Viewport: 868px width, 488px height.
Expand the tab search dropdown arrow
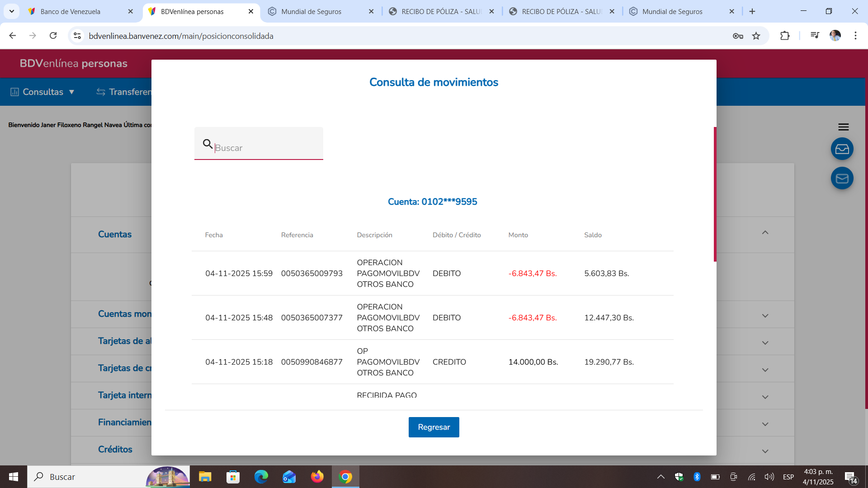coord(12,11)
